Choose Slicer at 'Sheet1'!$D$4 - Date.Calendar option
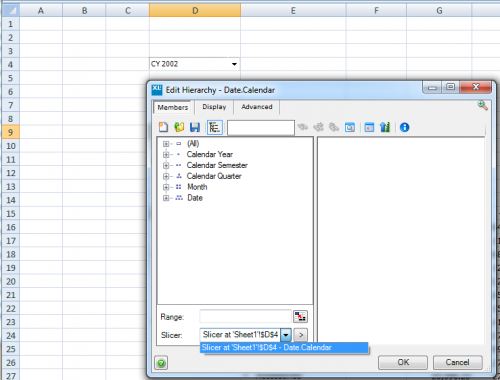The width and height of the screenshot is (500, 380). 284,348
